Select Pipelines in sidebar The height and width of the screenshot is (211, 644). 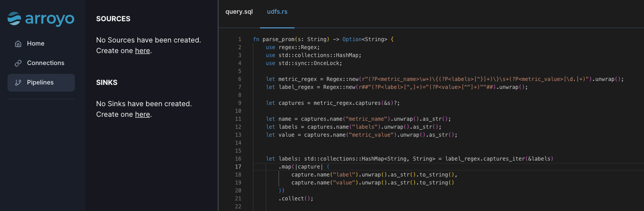[41, 83]
